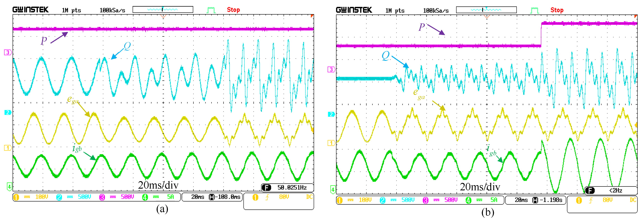Image resolution: width=644 pixels, height=223 pixels.
Task: Click the F frequency counter icon showing 50.0251Hz
Action: click(266, 187)
